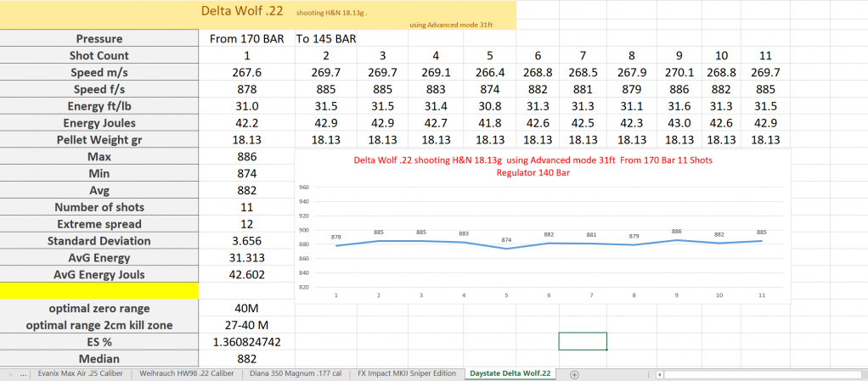The image size is (868, 381).
Task: Select the AvG Energy Jouls value 42.602
Action: 247,275
